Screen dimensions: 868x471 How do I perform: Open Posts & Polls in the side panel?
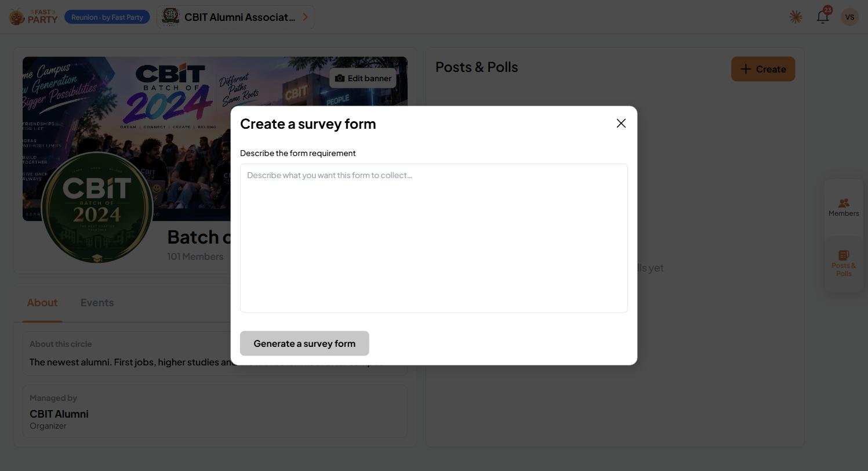point(844,264)
